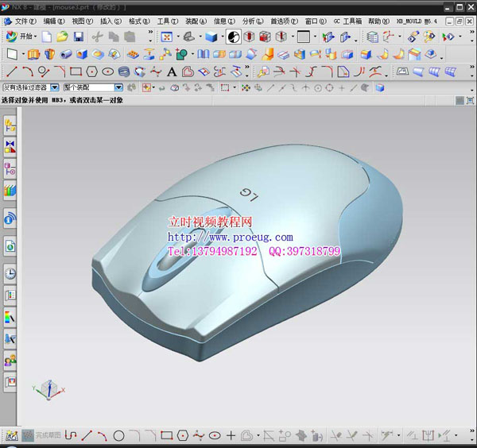477x448 pixels.
Task: Click the Layer Settings icon
Action: tap(372, 37)
